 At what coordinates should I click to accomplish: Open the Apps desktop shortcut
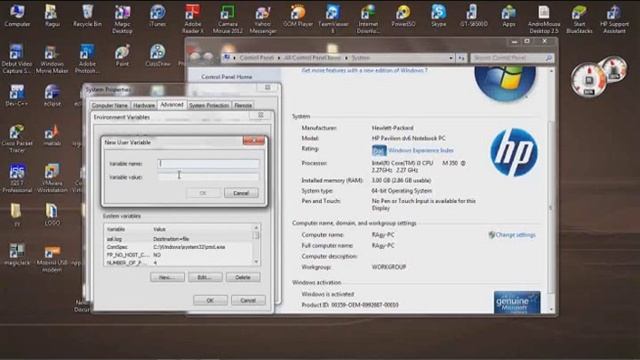coord(509,16)
